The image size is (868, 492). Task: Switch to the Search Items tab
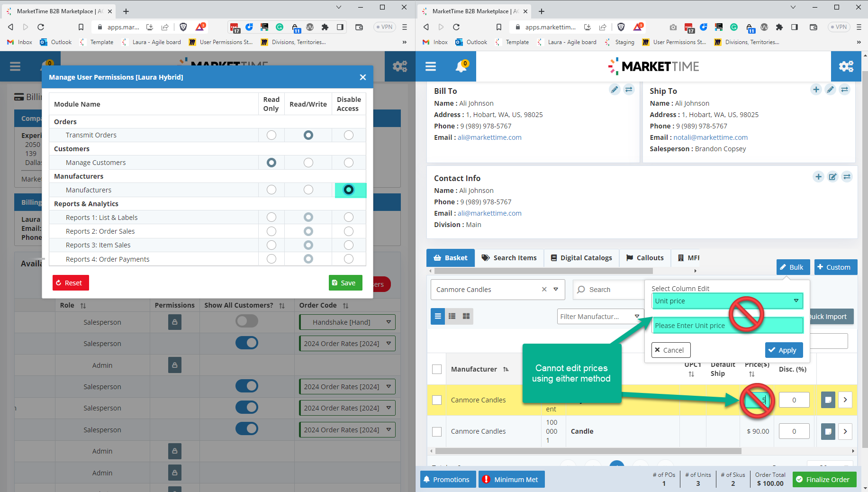[509, 258]
